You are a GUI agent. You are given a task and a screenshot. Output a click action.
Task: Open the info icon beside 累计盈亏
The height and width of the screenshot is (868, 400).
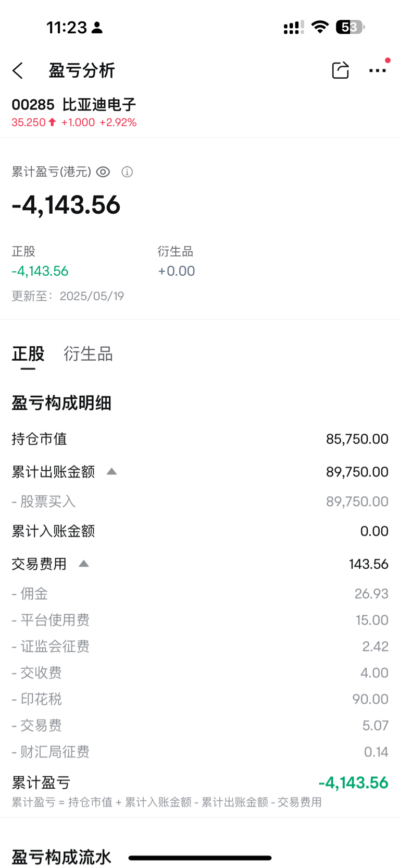coord(127,172)
